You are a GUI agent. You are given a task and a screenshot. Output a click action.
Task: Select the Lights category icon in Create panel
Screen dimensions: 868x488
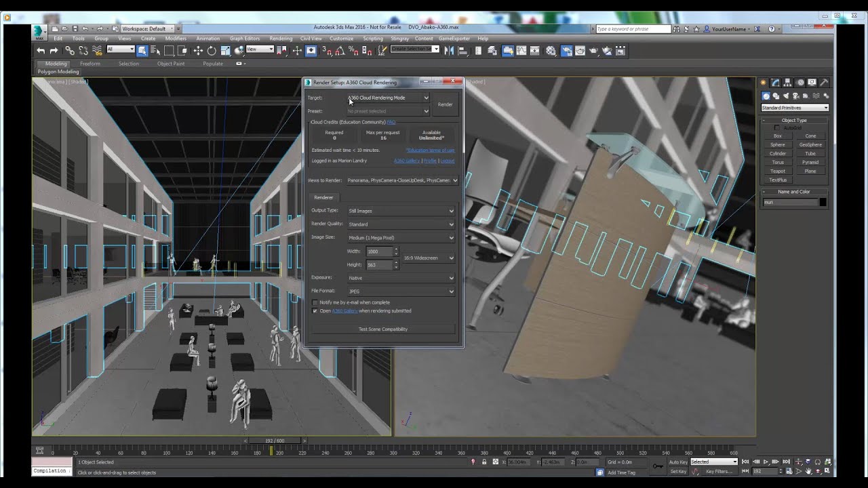pos(786,96)
